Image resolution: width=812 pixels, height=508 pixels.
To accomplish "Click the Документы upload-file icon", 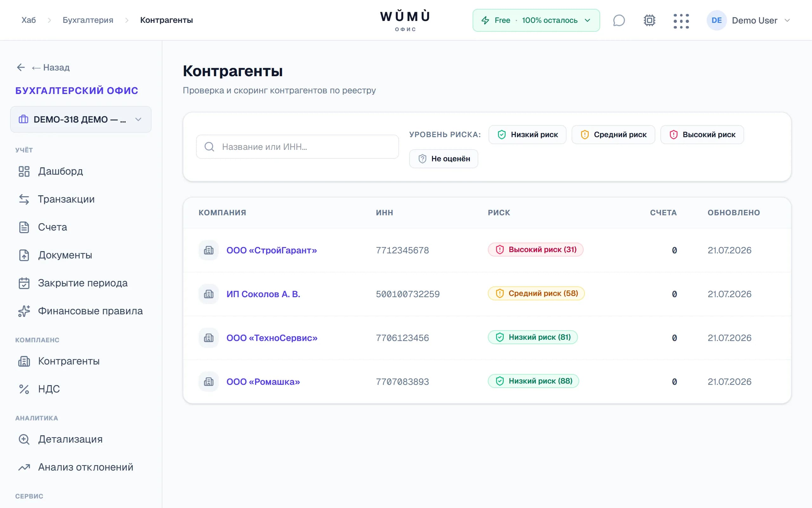I will coord(24,255).
